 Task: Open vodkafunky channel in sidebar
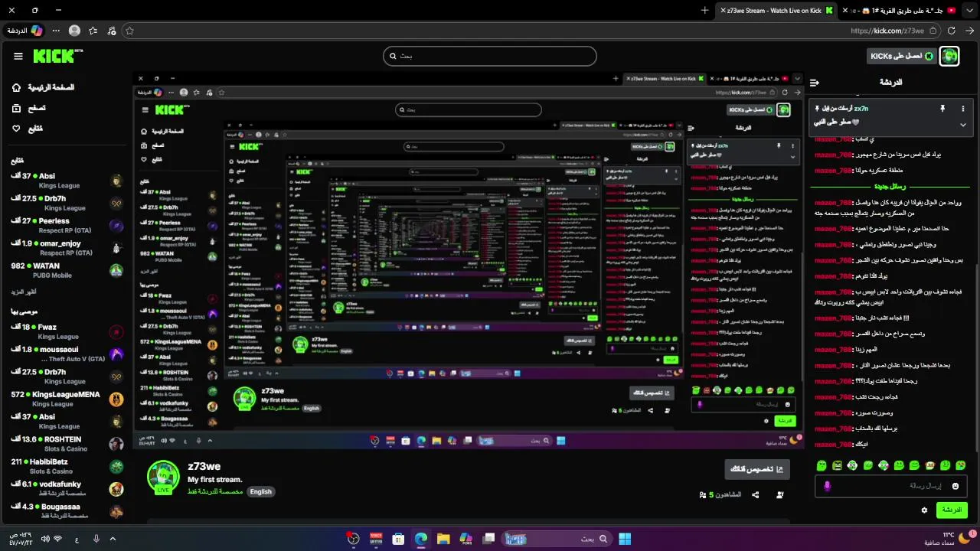coord(67,488)
